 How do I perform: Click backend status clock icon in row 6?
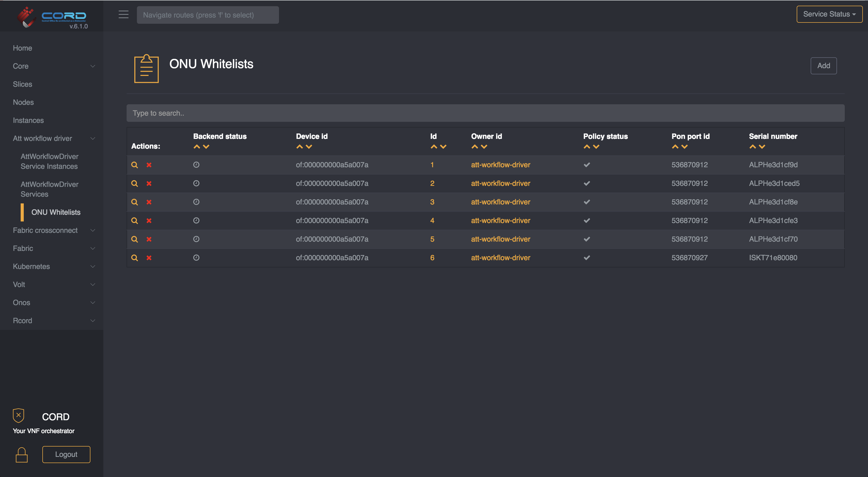point(196,258)
